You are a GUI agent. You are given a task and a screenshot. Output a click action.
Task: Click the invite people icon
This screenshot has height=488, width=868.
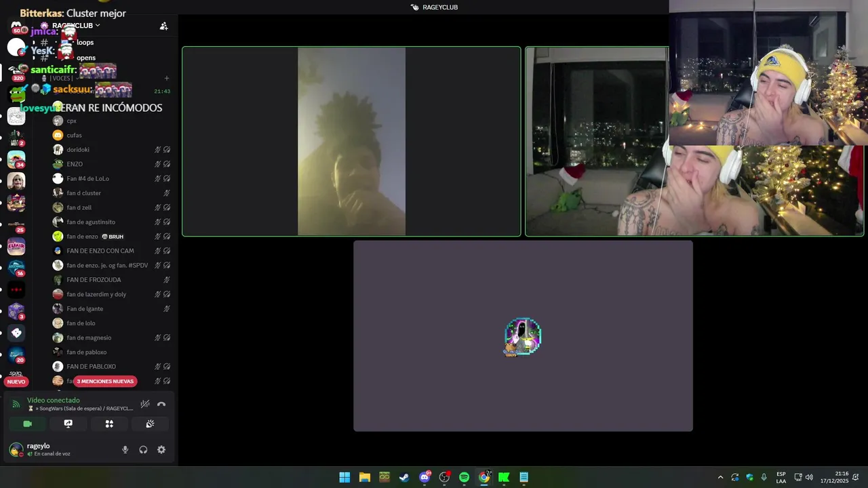pyautogui.click(x=163, y=26)
